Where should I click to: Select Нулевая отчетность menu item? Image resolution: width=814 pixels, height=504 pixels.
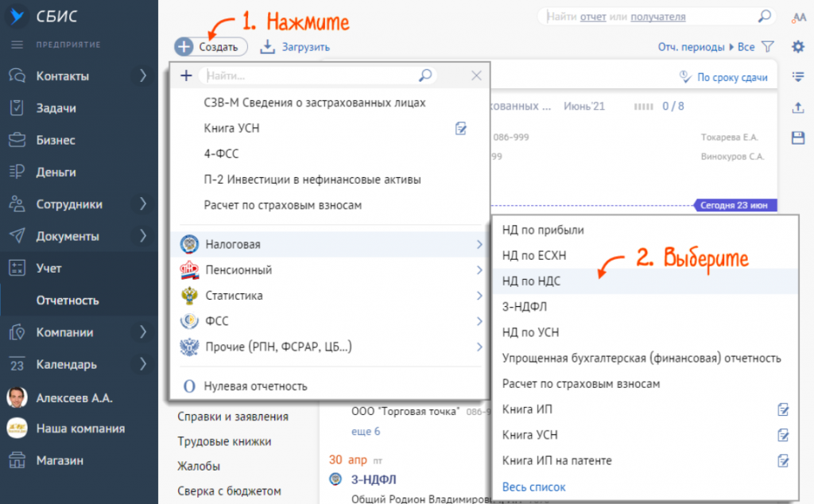tap(255, 386)
